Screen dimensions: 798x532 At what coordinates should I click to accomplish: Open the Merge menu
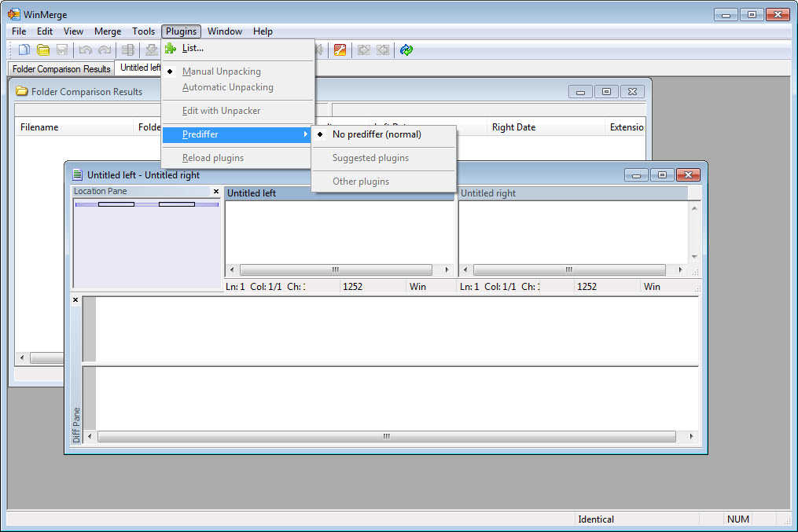(x=108, y=31)
